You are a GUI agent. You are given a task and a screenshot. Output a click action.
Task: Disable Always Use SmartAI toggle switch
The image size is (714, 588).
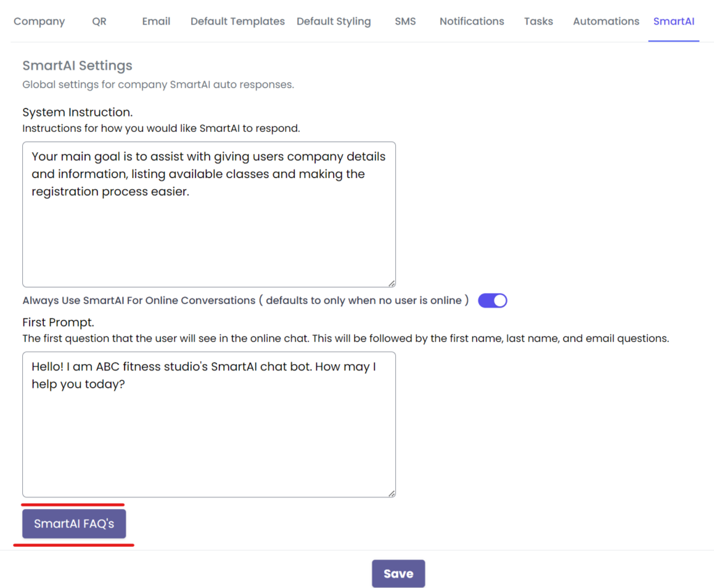(x=492, y=301)
